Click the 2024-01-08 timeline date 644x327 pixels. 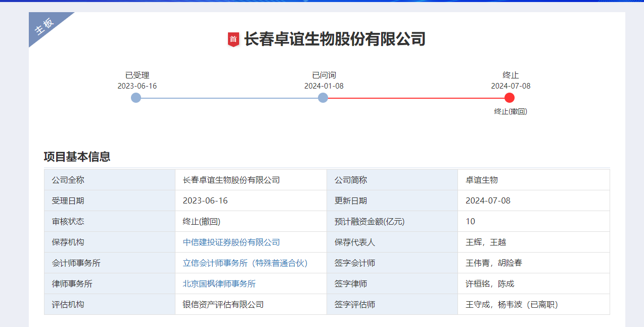tap(324, 86)
